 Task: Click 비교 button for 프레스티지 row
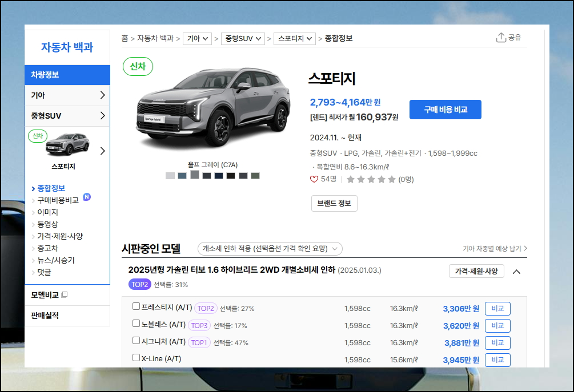click(x=497, y=309)
